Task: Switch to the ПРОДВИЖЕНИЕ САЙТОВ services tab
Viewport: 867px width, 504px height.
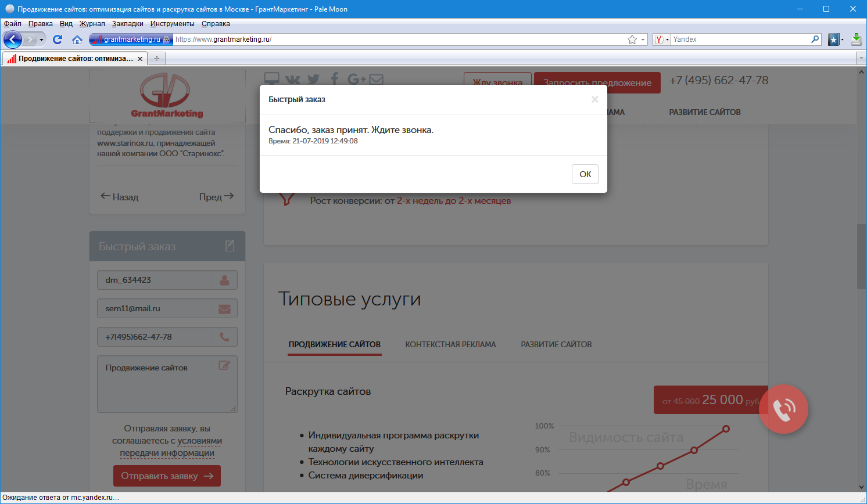Action: click(x=335, y=344)
